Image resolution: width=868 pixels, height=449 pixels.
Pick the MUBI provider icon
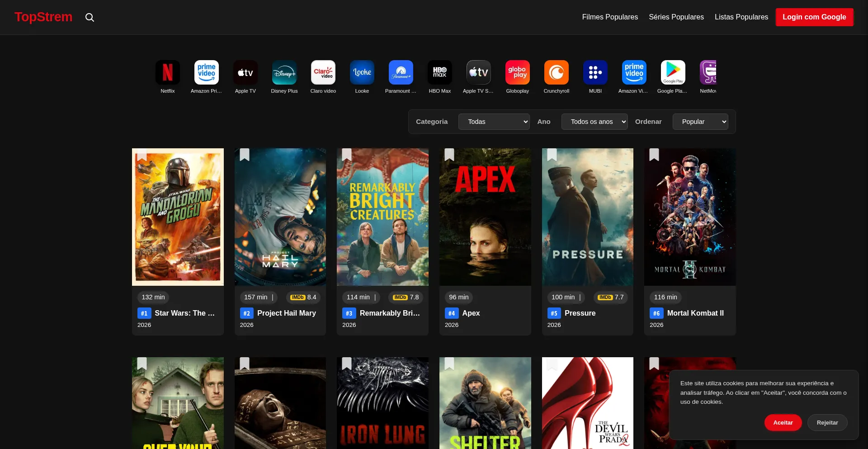[x=595, y=72]
